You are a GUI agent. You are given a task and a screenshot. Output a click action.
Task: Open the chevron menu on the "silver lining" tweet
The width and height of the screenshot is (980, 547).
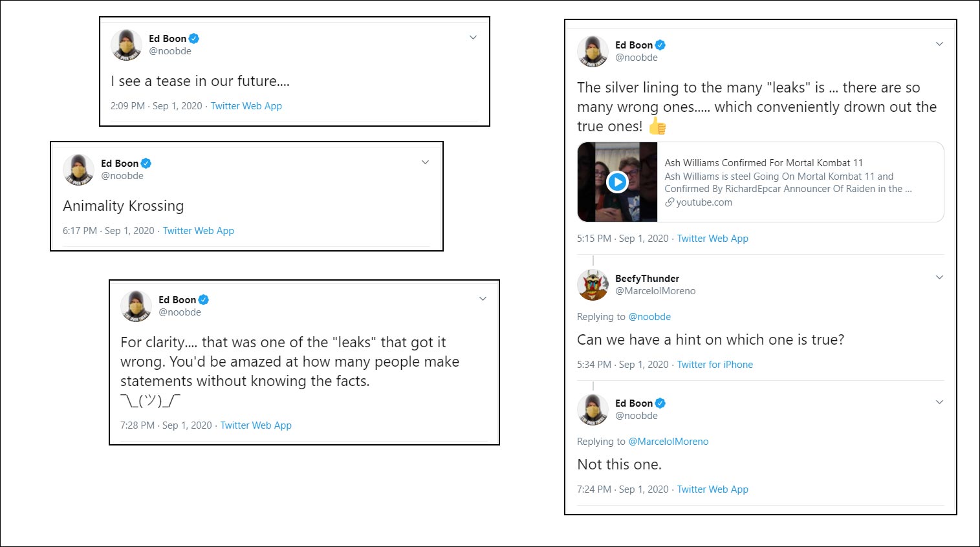[939, 44]
